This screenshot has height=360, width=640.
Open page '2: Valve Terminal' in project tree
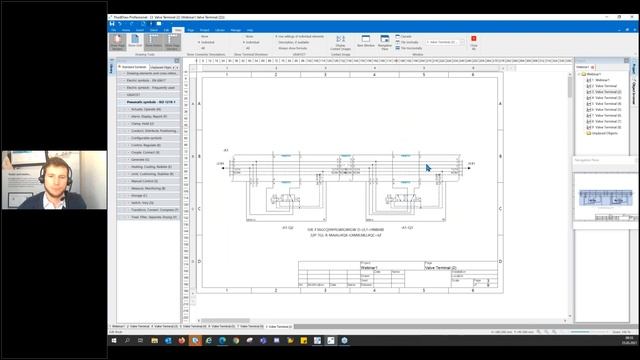602,86
